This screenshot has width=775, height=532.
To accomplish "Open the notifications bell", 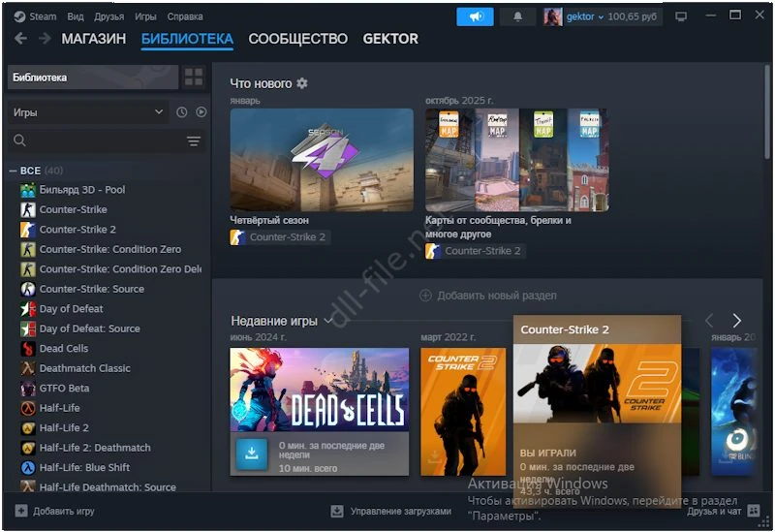I will click(517, 16).
